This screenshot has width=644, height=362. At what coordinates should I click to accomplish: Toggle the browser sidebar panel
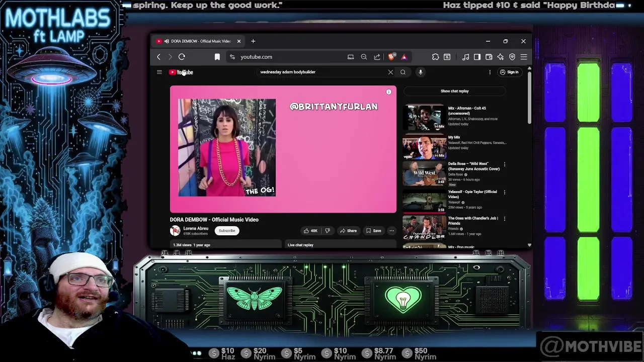coord(477,57)
